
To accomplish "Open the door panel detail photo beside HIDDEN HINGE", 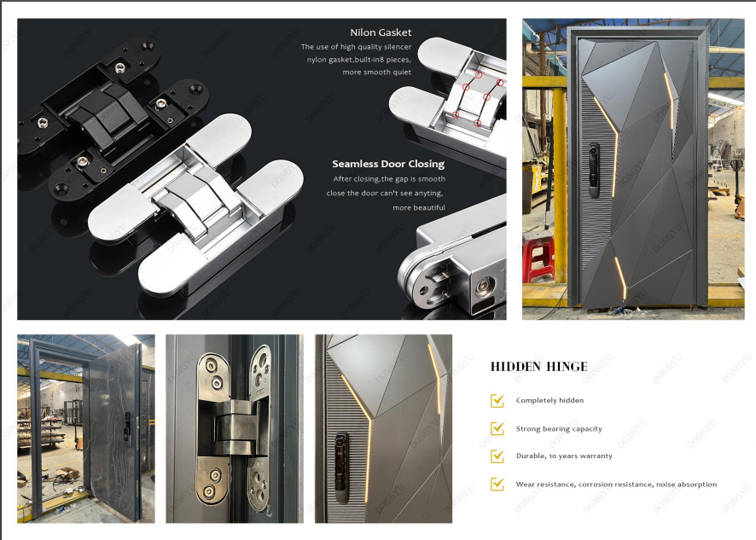I will pos(383,428).
